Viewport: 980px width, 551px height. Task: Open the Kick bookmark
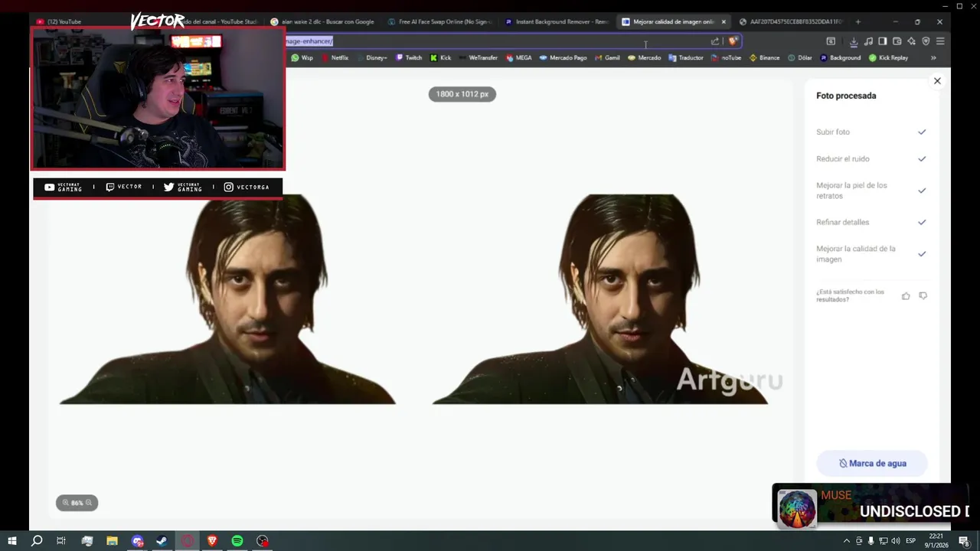tap(440, 57)
